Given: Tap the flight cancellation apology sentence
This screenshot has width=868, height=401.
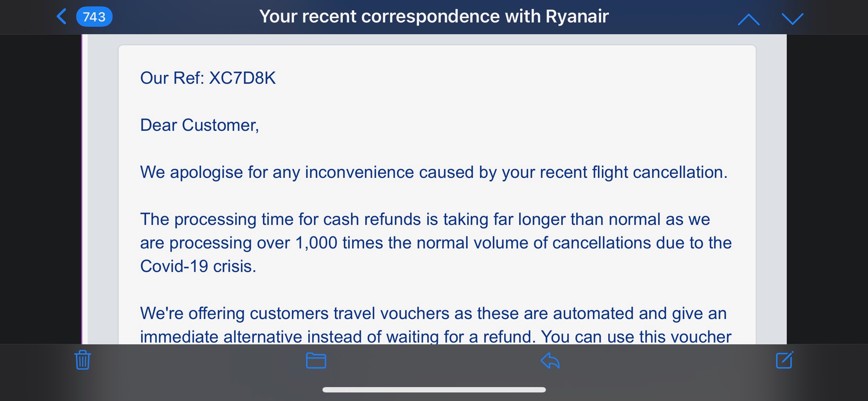Looking at the screenshot, I should [434, 172].
